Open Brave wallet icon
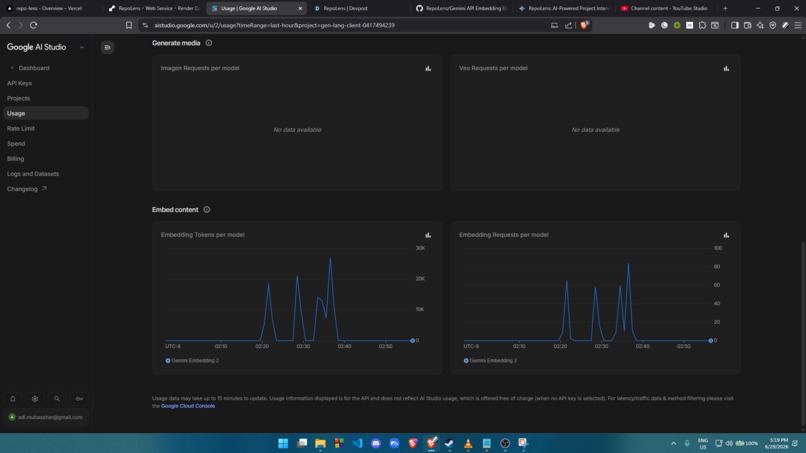This screenshot has width=806, height=453. (747, 25)
